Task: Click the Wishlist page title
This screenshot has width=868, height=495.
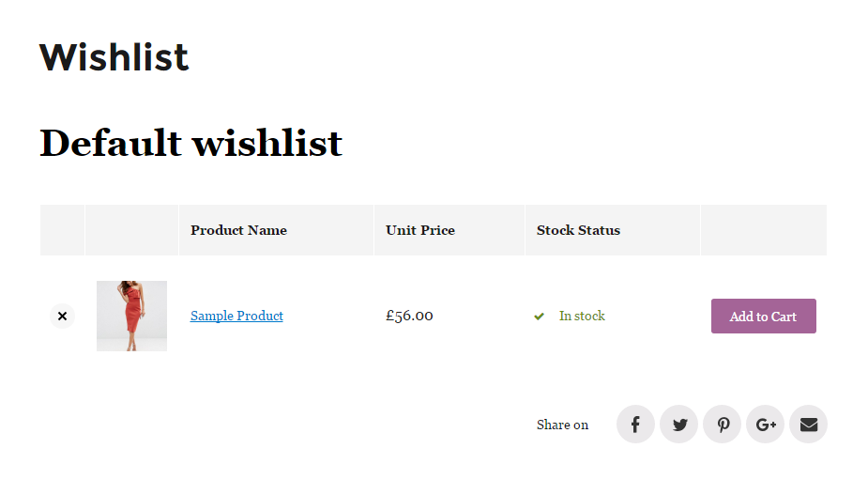Action: (x=114, y=57)
